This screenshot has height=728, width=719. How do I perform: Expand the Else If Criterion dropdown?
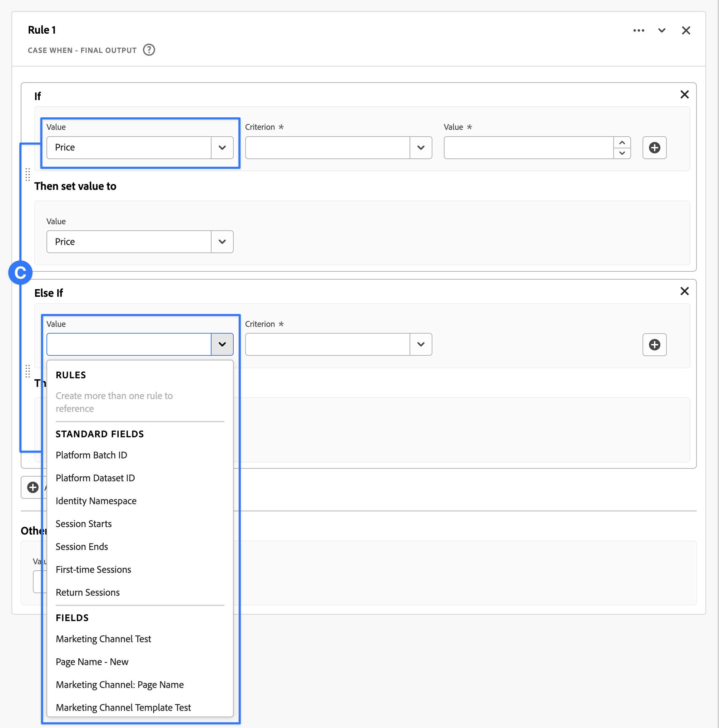420,344
